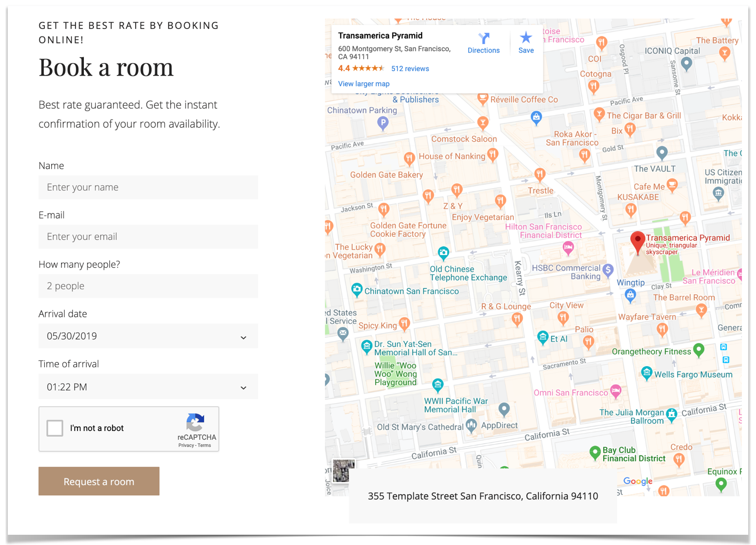The height and width of the screenshot is (545, 756).
Task: Click the Roka Akor restaurant pin
Action: pyautogui.click(x=584, y=156)
